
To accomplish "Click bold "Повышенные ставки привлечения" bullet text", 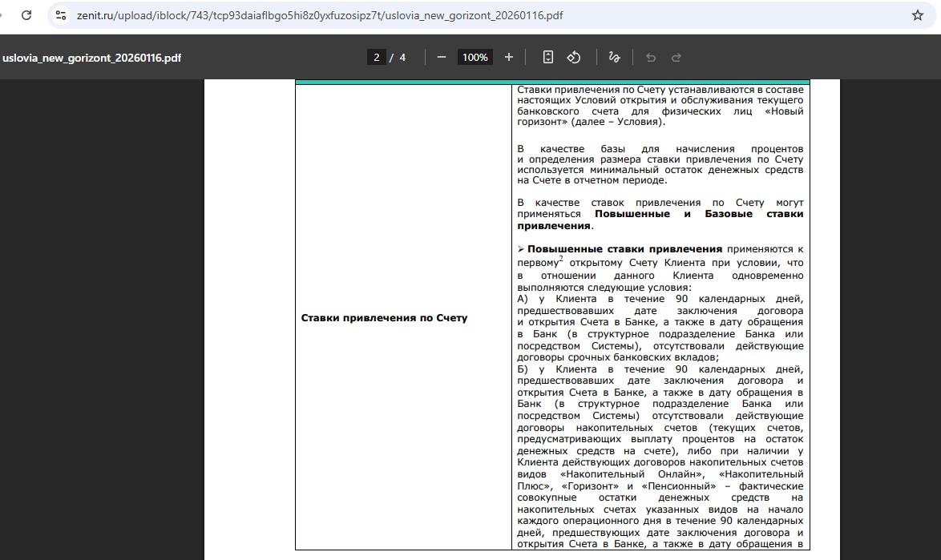I will pos(624,249).
